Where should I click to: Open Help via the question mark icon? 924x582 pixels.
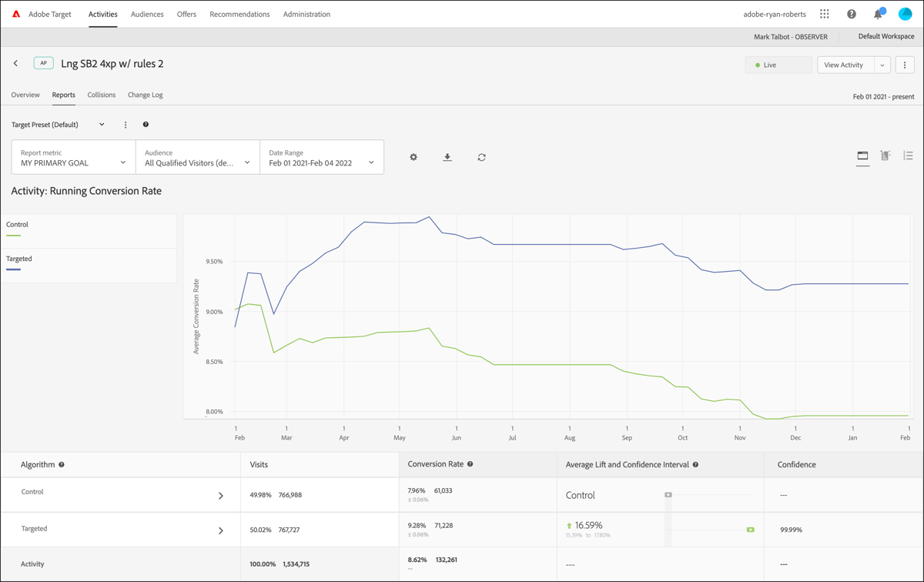point(851,13)
